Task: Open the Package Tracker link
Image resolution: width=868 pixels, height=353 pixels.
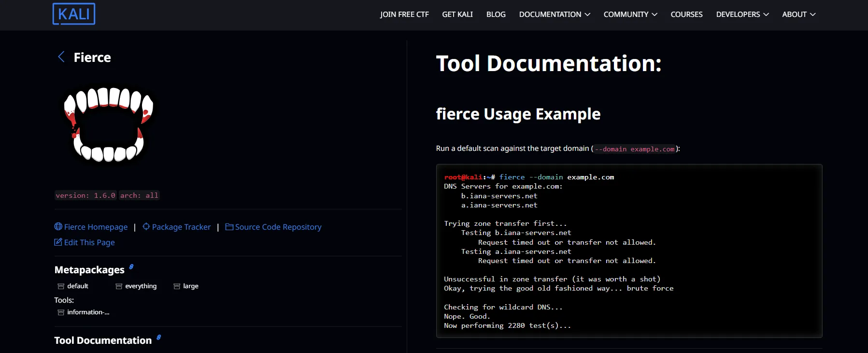Action: coord(181,227)
